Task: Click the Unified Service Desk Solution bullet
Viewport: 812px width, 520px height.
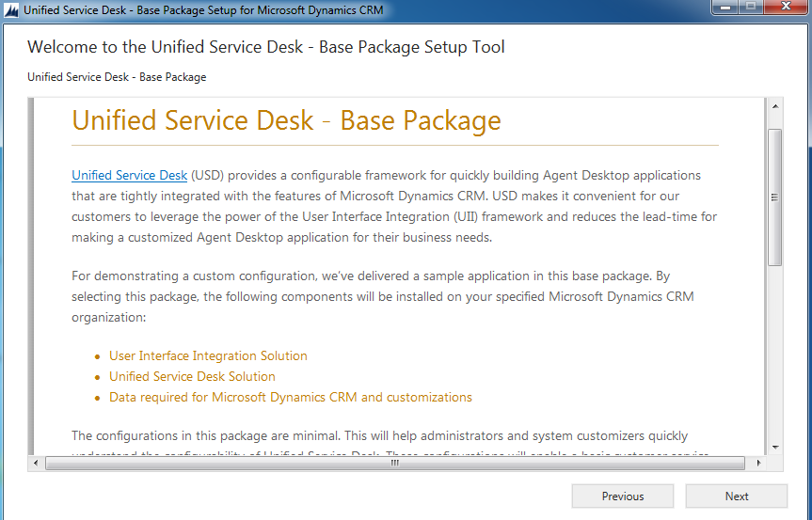Action: [192, 376]
